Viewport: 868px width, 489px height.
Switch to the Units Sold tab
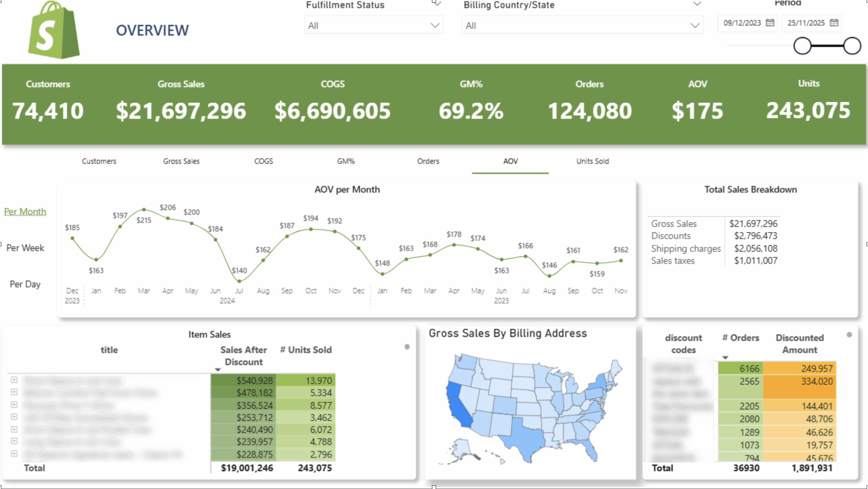click(592, 161)
